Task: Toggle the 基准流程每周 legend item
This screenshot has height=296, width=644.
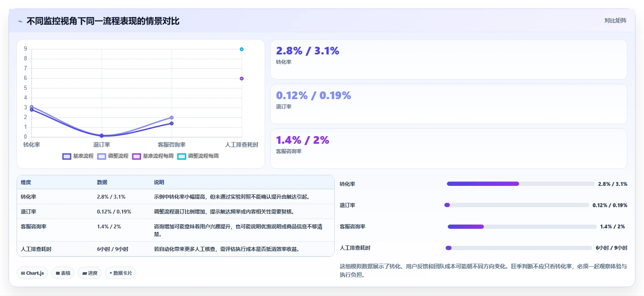Action: coord(153,156)
